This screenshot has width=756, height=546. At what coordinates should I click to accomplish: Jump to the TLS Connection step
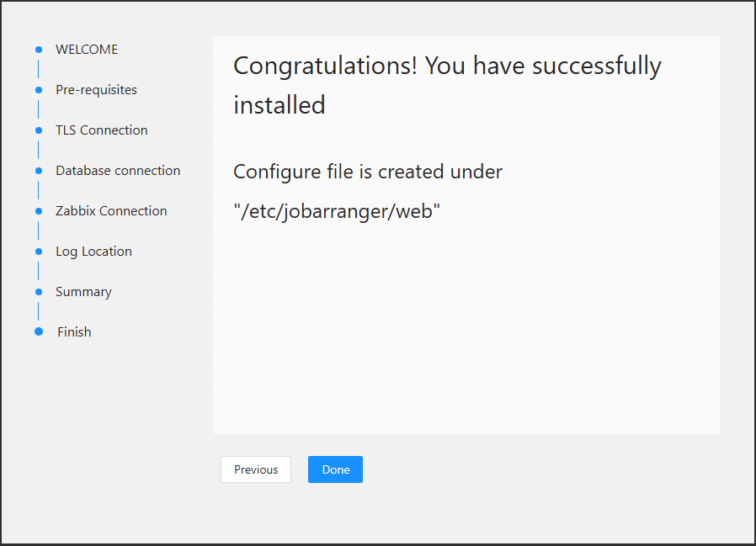pyautogui.click(x=102, y=130)
